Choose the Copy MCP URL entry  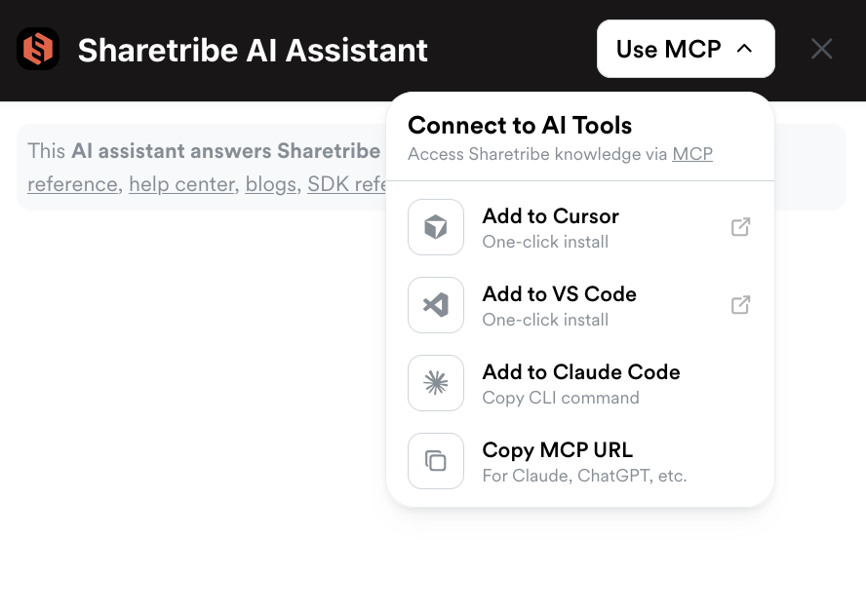580,461
